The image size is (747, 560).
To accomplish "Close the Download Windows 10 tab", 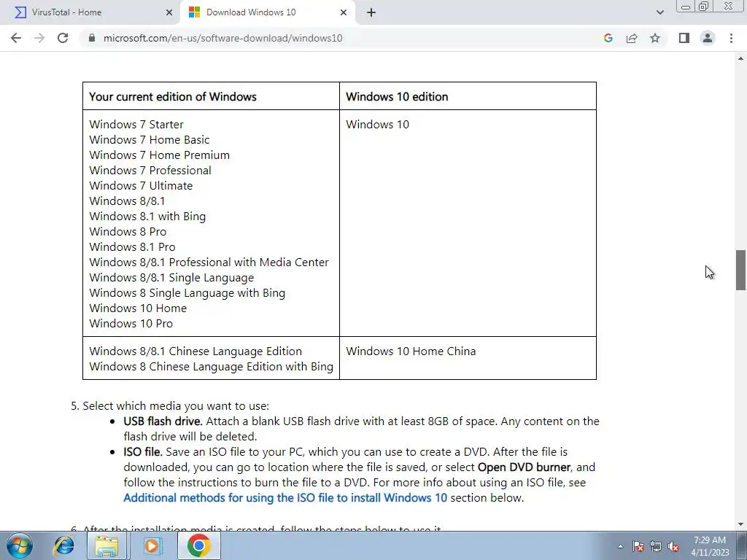I will (x=344, y=12).
